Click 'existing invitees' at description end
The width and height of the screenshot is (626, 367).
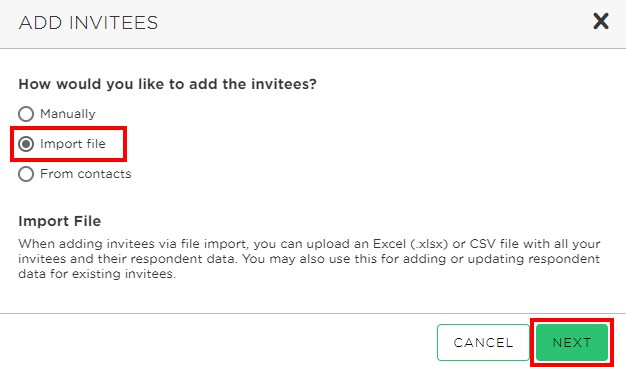124,274
